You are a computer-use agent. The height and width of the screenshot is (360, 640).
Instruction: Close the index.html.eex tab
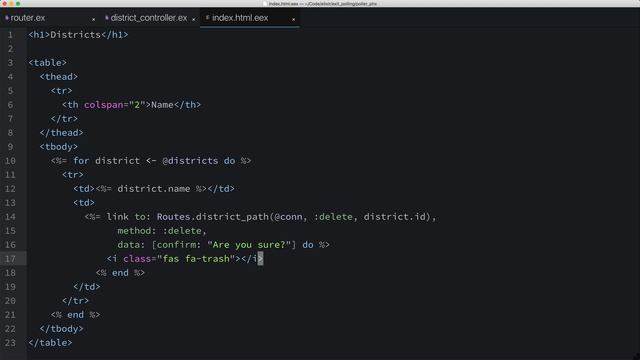click(x=293, y=19)
